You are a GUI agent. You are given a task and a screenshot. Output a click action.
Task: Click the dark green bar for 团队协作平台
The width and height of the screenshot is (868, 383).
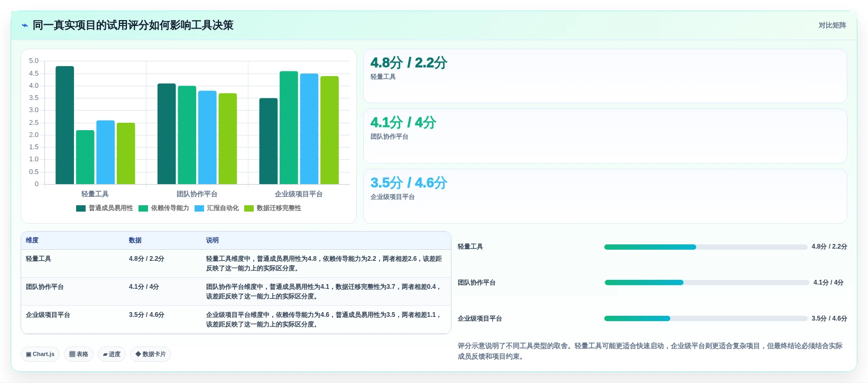click(167, 134)
